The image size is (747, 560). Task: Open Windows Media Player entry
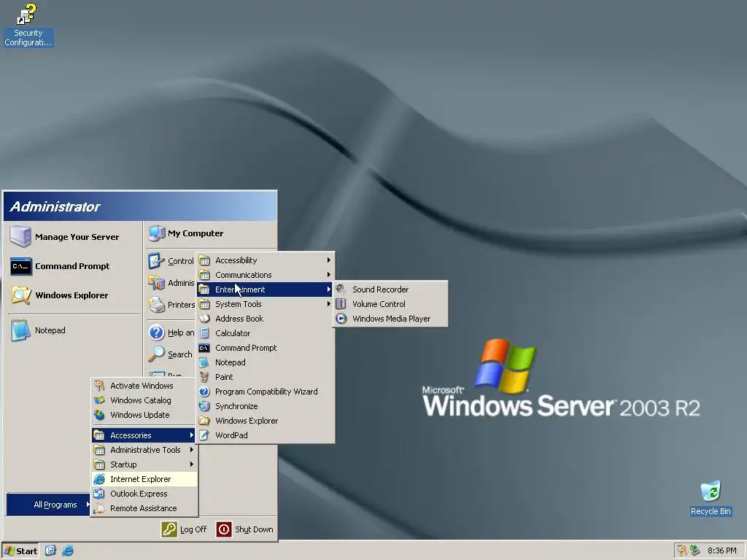click(x=390, y=319)
